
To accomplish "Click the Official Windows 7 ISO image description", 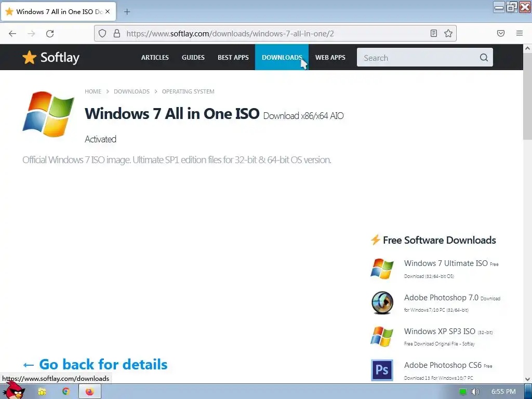I will [177, 160].
